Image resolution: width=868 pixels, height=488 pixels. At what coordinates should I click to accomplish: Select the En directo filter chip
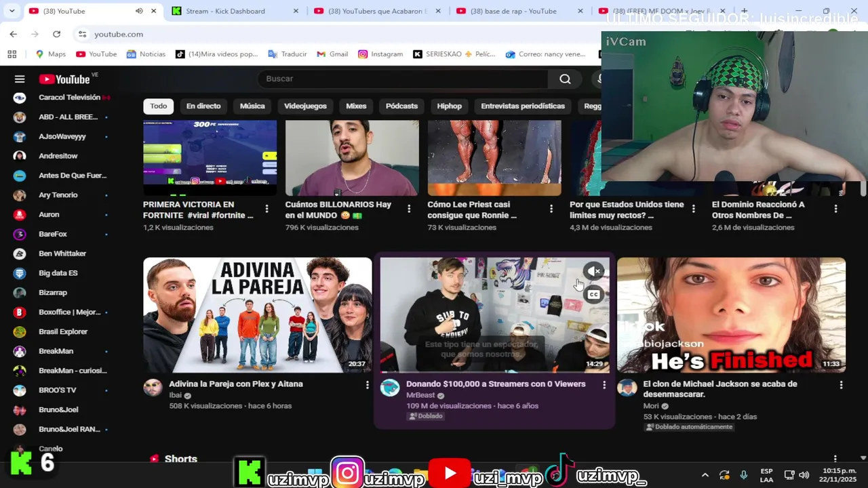203,106
